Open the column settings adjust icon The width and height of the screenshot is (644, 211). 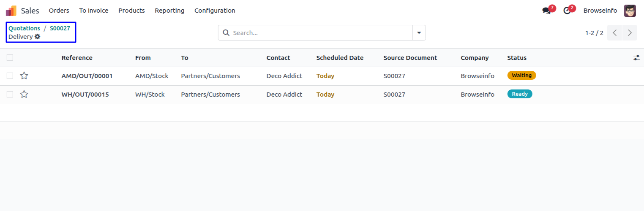[636, 58]
